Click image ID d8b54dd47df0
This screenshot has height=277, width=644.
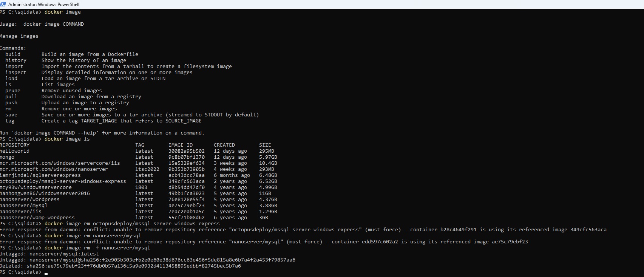coord(187,187)
